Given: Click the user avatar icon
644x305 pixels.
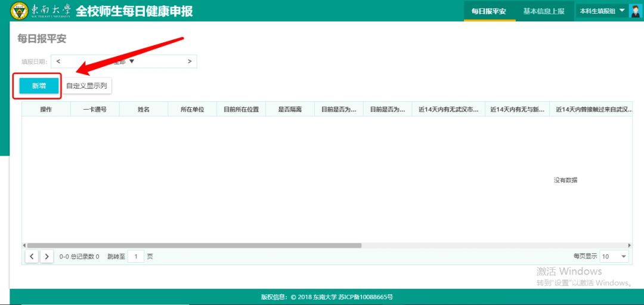Looking at the screenshot, I should pos(634,11).
